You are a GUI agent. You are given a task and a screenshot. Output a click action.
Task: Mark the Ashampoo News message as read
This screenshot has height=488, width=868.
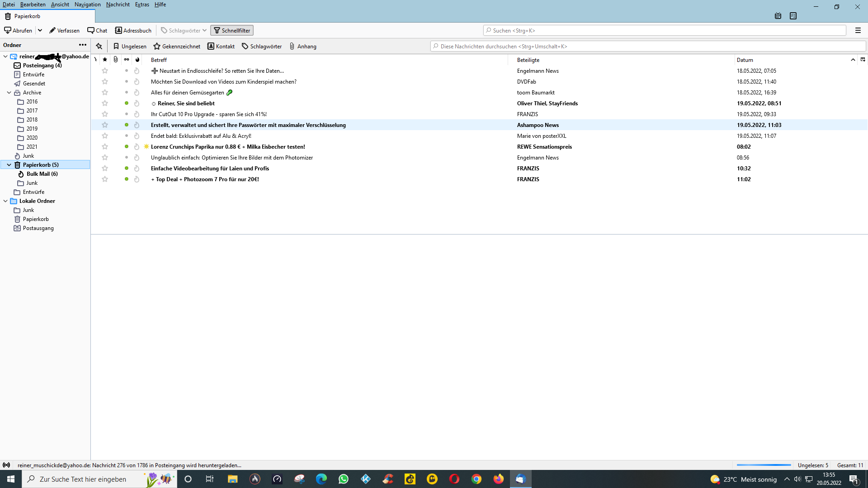pyautogui.click(x=127, y=125)
